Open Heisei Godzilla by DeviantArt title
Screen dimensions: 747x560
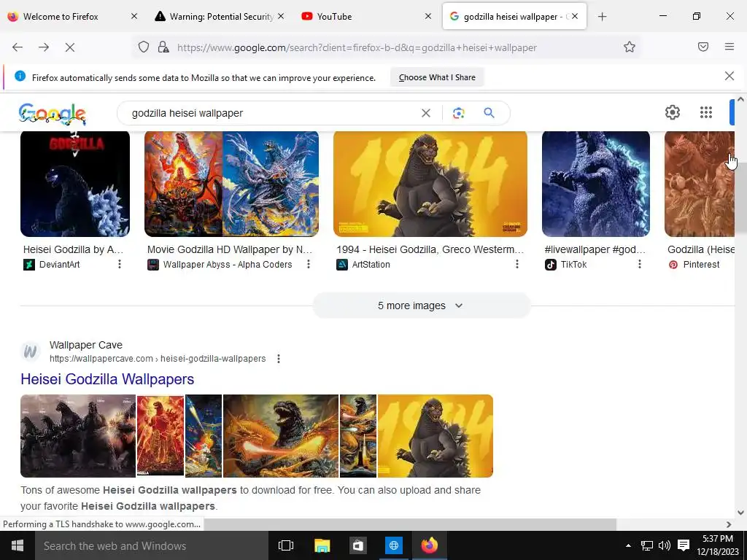[74, 249]
